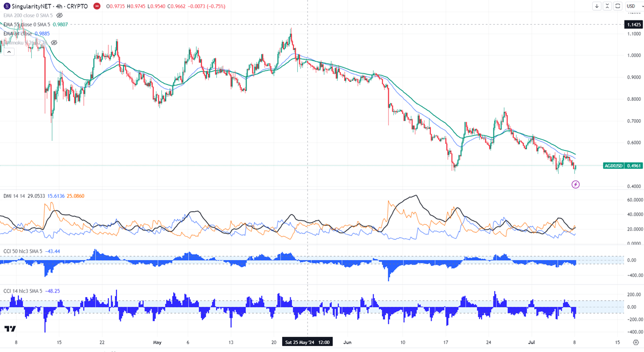Click the AGIXUSD 0.4961 price label

[x=622, y=165]
